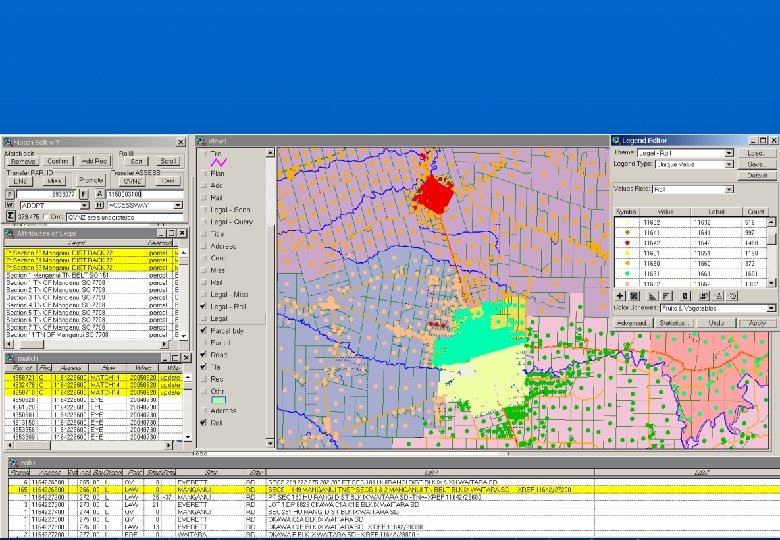The width and height of the screenshot is (780, 540).
Task: Click the null value zero icon in Legend Editor
Action: point(684,296)
